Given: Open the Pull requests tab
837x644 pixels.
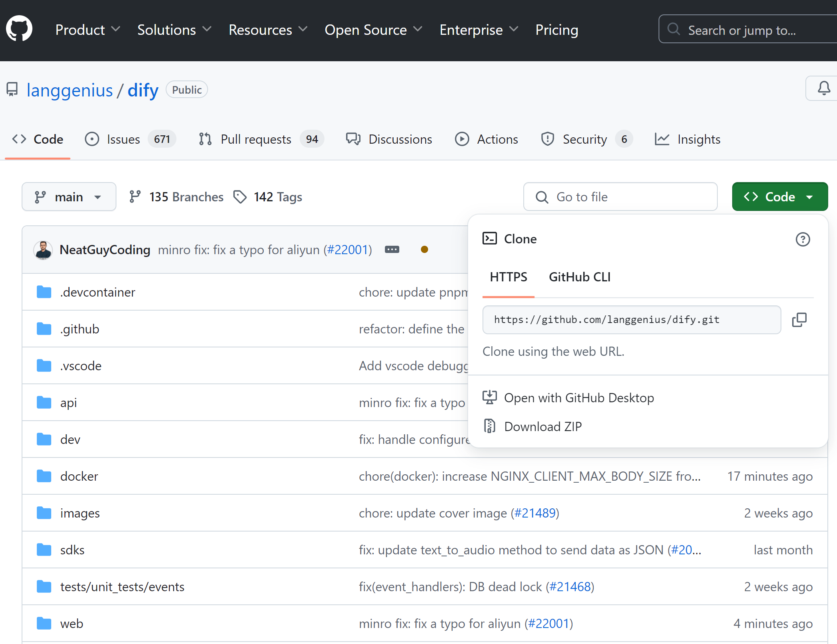Looking at the screenshot, I should [x=261, y=139].
